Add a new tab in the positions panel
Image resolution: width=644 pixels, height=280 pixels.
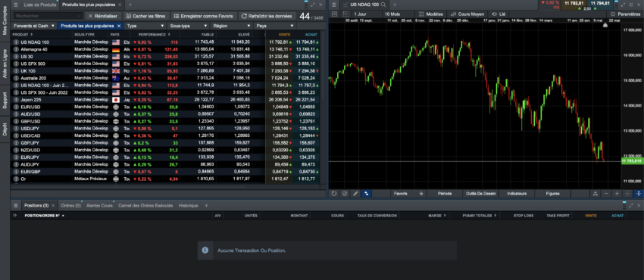pyautogui.click(x=206, y=205)
